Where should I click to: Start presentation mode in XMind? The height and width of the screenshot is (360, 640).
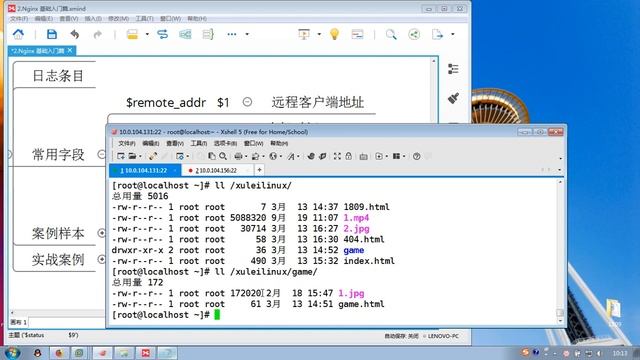[x=304, y=34]
